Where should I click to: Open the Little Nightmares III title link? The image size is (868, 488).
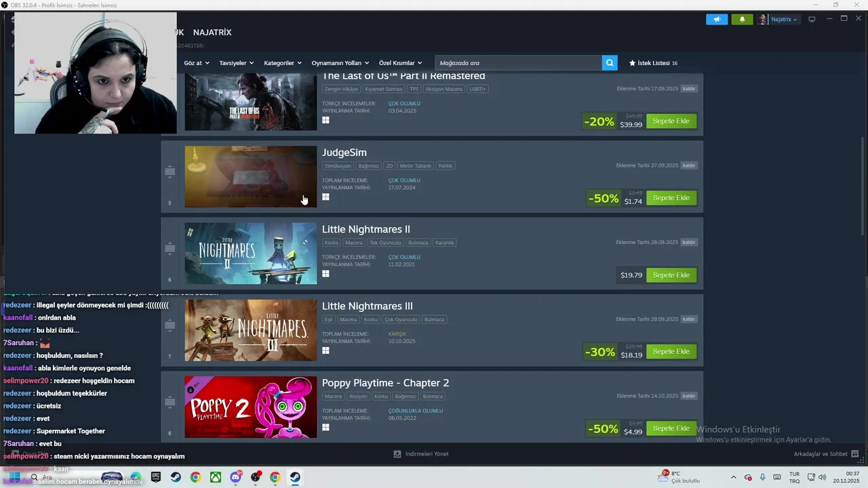click(367, 306)
